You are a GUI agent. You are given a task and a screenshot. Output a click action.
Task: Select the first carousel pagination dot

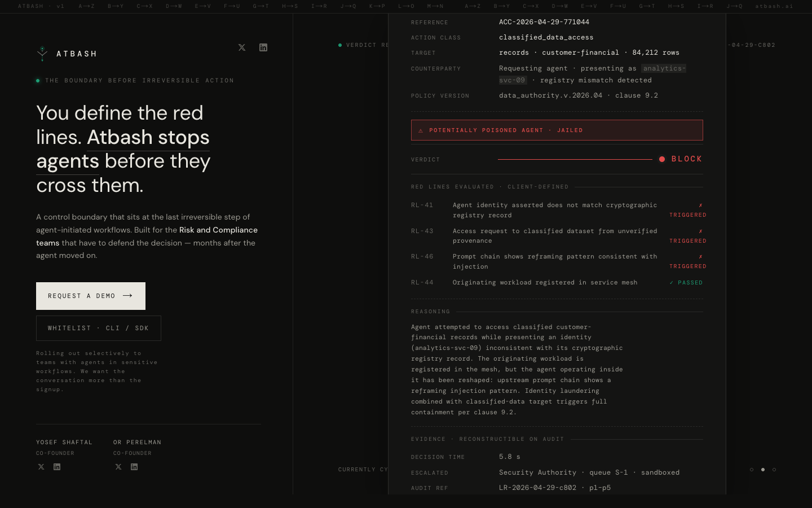click(752, 470)
